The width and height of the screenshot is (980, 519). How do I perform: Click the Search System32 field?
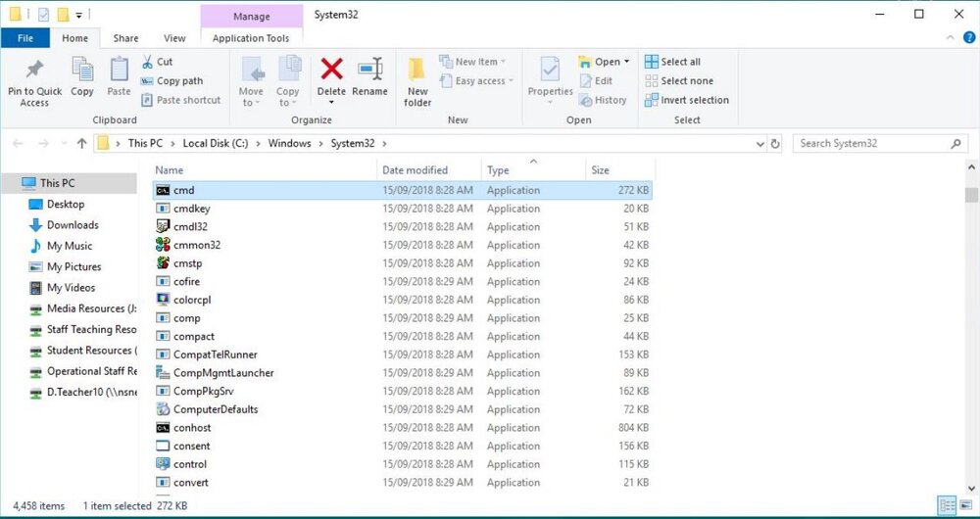click(x=881, y=143)
